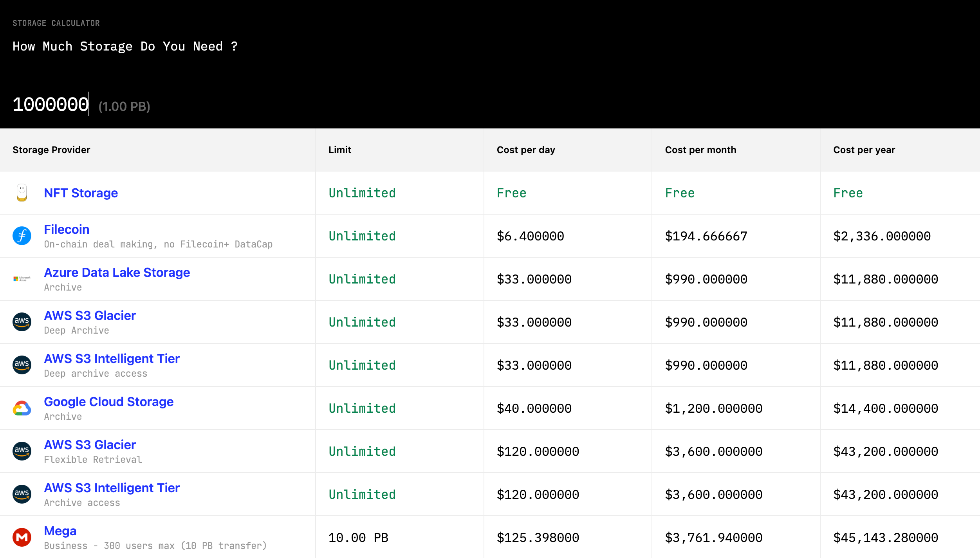Click Azure's $990.000000 monthly cost

706,279
